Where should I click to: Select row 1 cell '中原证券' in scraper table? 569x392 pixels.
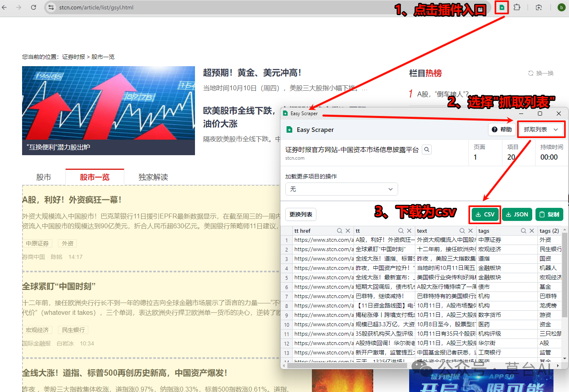pyautogui.click(x=507, y=240)
